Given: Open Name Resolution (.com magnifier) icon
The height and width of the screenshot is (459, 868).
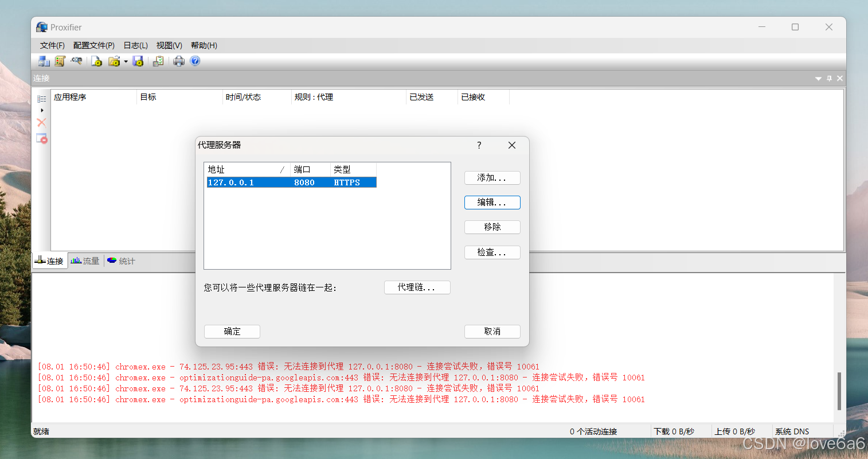Looking at the screenshot, I should coord(76,61).
